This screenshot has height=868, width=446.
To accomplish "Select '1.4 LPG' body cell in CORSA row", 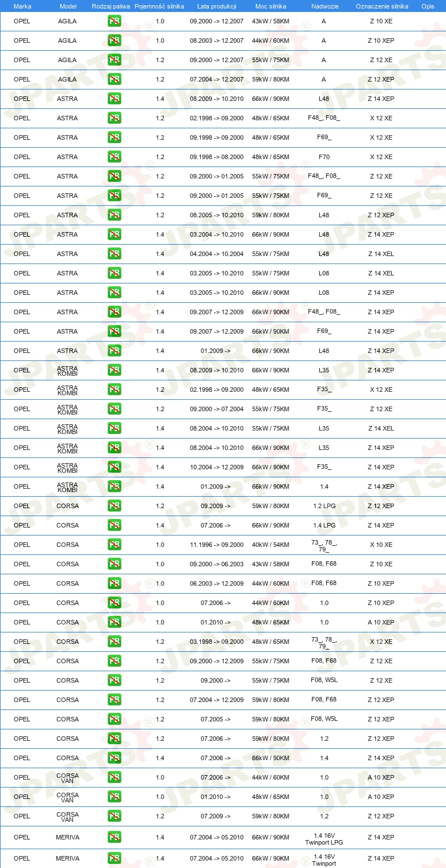I will [324, 525].
